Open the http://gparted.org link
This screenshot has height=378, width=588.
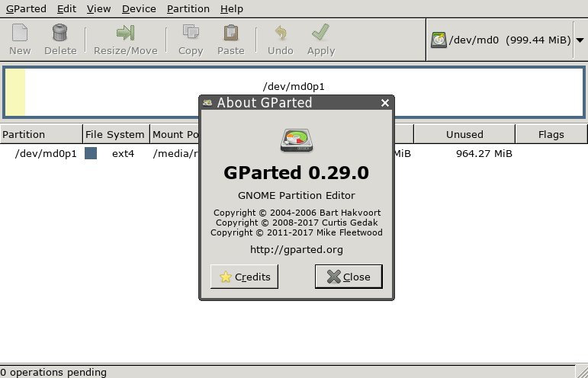click(x=297, y=249)
